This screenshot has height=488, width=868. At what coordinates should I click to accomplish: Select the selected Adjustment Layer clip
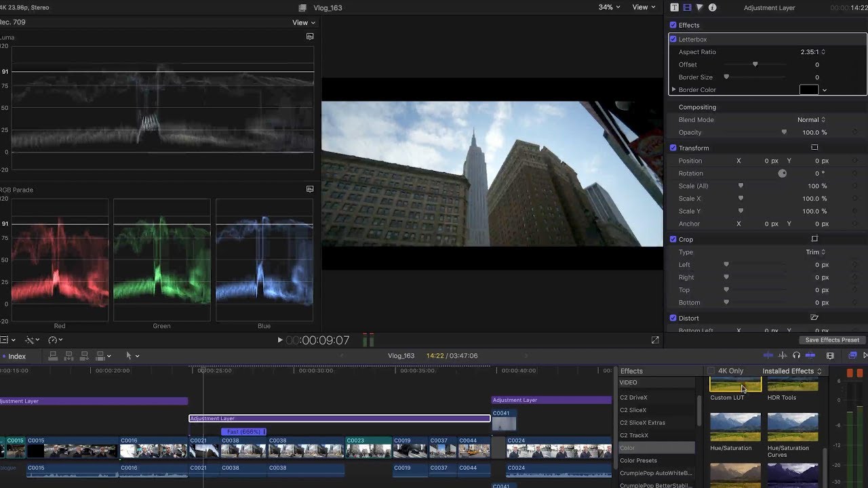pos(339,418)
